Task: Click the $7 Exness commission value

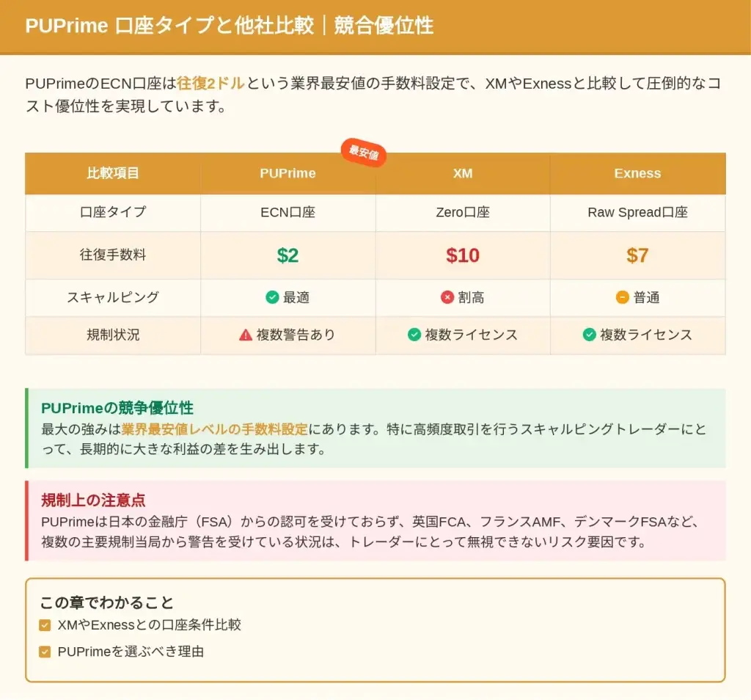Action: (637, 255)
